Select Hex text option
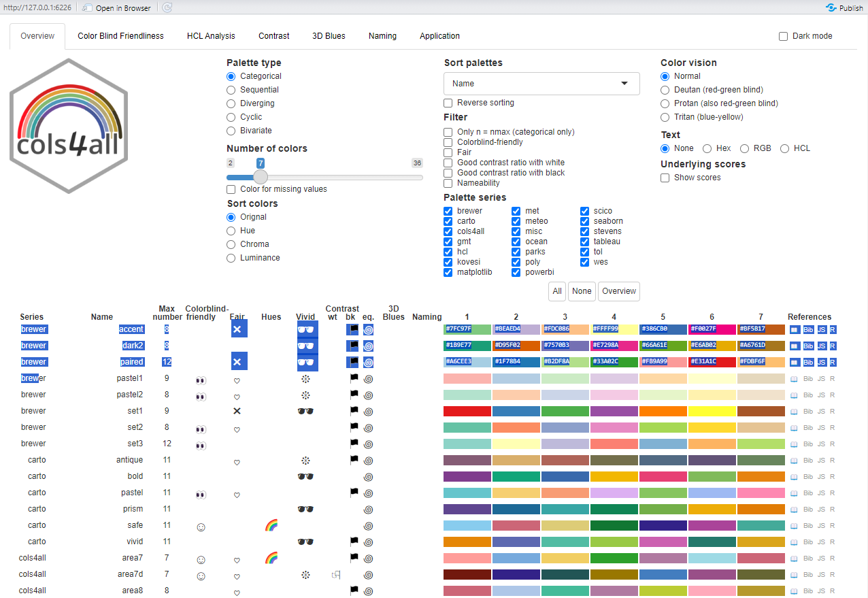The width and height of the screenshot is (868, 598). pyautogui.click(x=707, y=148)
